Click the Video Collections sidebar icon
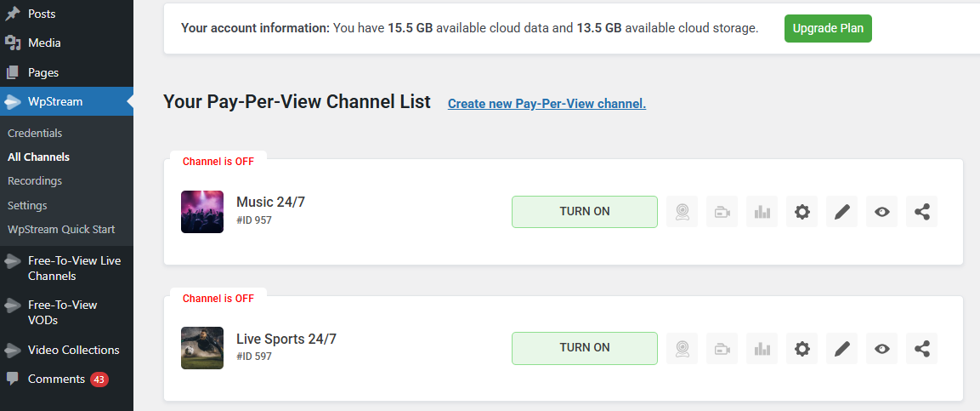The width and height of the screenshot is (980, 411). 13,350
